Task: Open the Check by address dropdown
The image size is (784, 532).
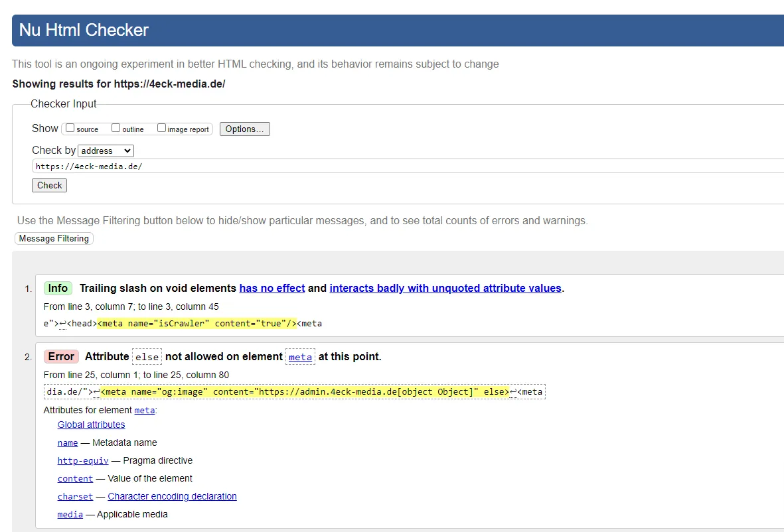Action: [x=106, y=151]
